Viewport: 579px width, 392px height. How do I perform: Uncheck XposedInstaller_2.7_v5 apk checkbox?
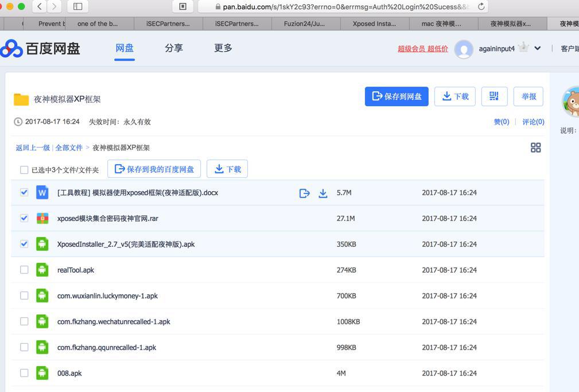[x=24, y=244]
